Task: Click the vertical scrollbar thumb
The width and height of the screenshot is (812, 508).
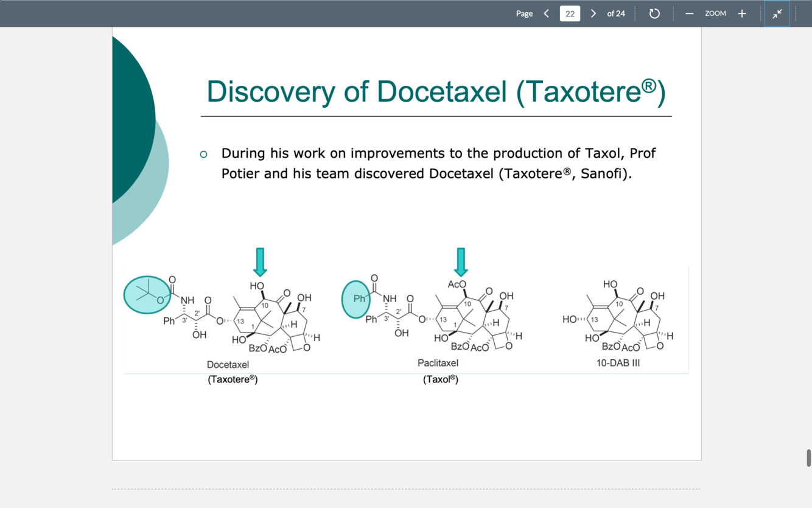Action: (x=808, y=458)
